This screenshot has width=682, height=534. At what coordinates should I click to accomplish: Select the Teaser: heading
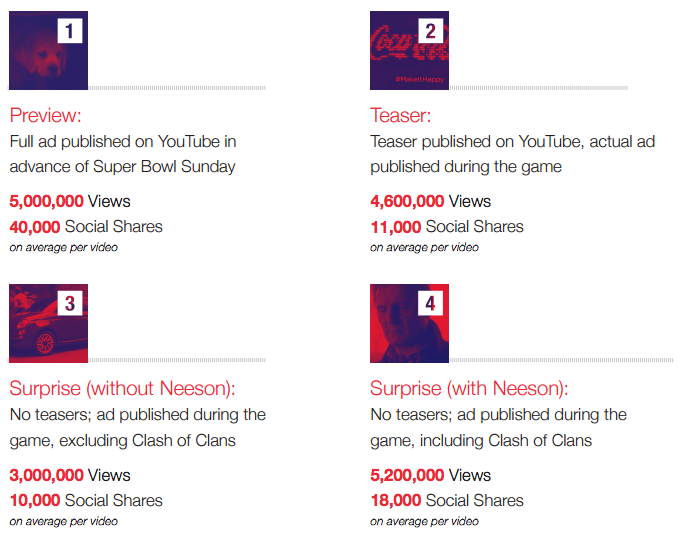pyautogui.click(x=401, y=116)
